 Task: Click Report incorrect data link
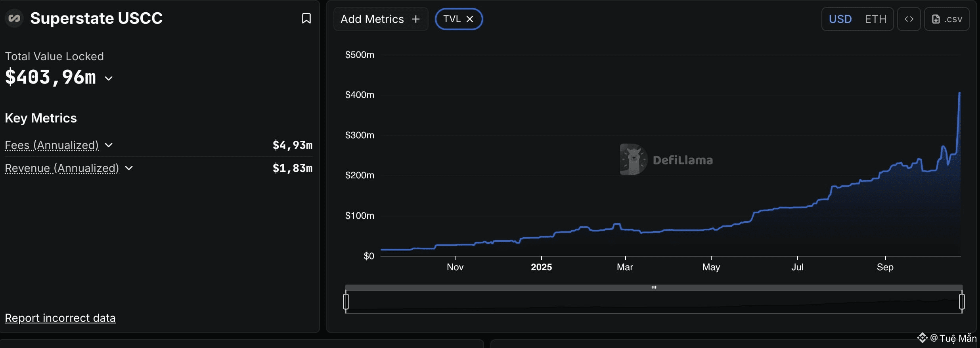tap(60, 318)
